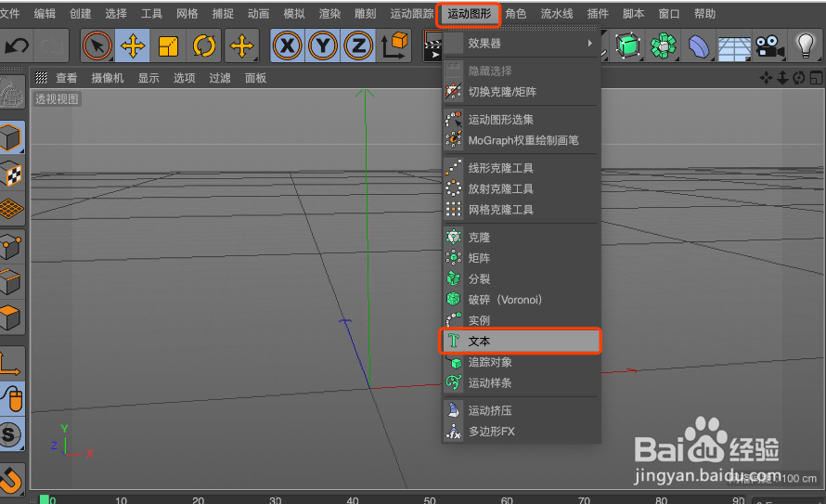
Task: Open viewport 摄像机 menu
Action: point(108,78)
